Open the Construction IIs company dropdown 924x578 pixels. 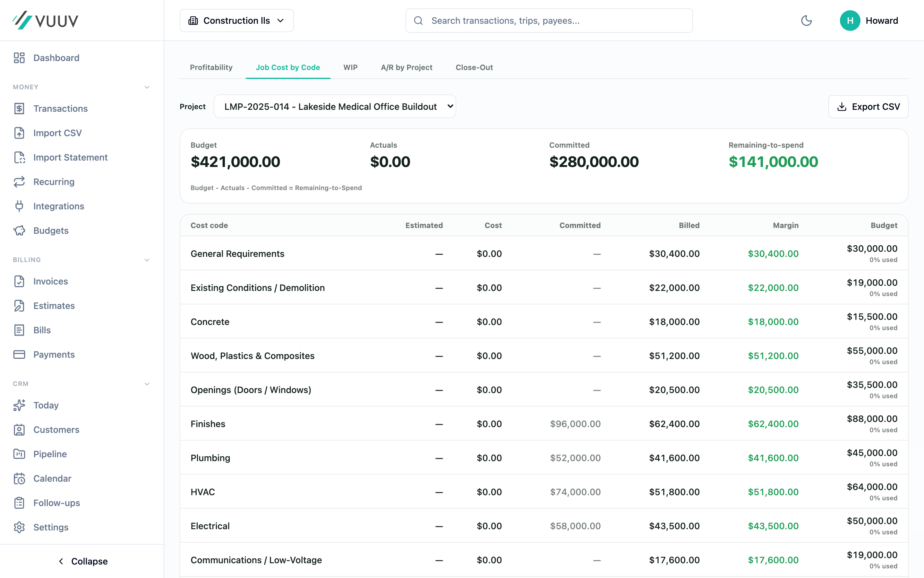click(237, 21)
